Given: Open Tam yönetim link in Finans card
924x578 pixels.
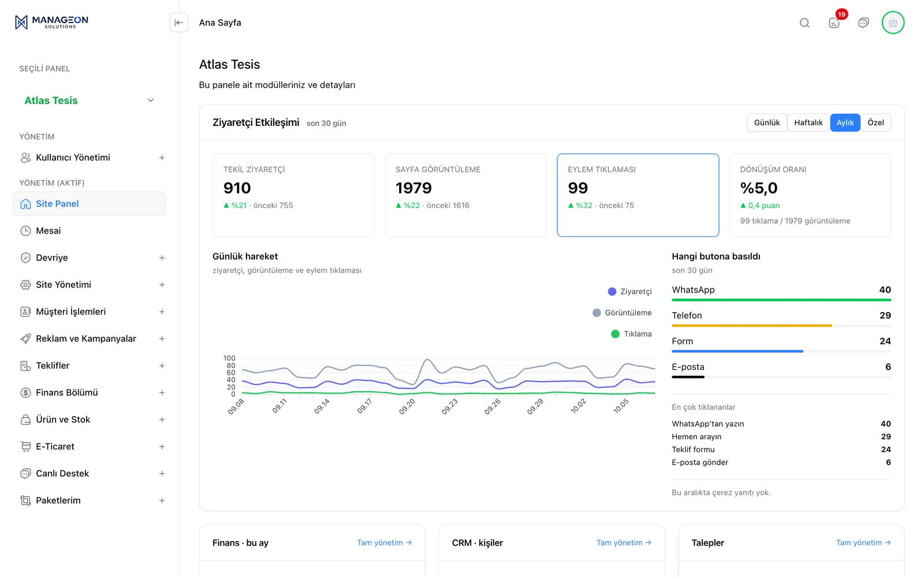Looking at the screenshot, I should pos(384,543).
